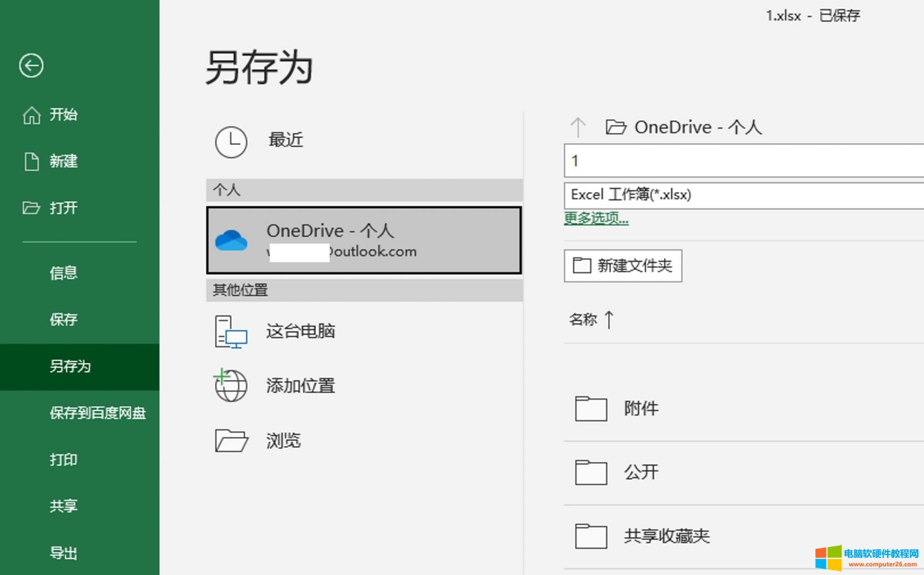Click the 新建文件夹 button

coord(623,265)
